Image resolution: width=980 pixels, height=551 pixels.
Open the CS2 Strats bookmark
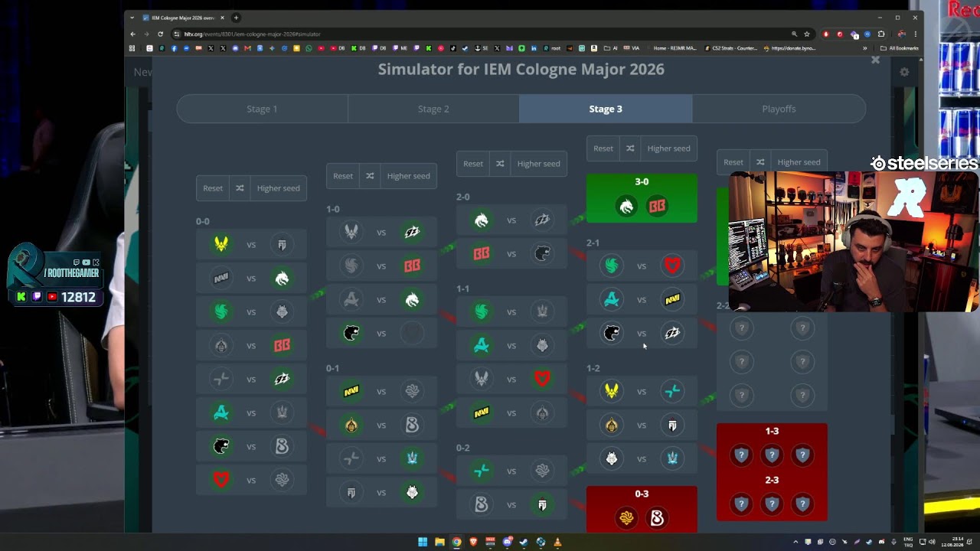click(730, 48)
